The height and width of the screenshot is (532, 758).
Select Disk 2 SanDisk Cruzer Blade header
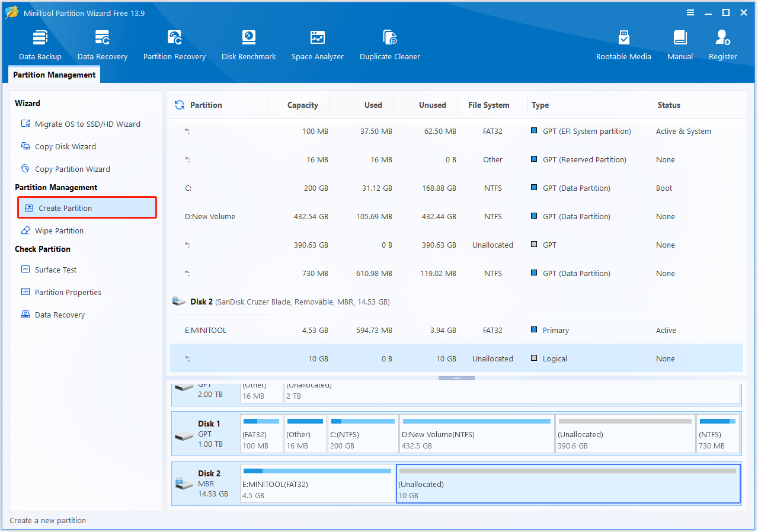pos(456,302)
